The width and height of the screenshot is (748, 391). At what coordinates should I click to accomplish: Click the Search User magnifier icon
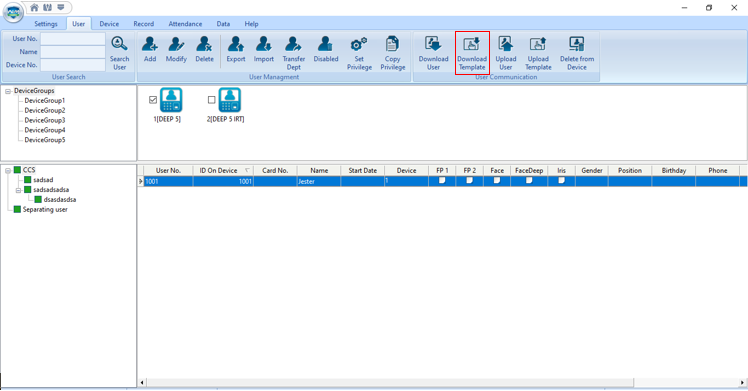119,43
